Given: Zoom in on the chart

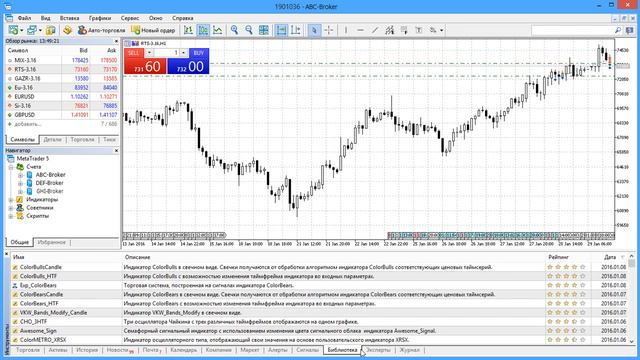Looking at the screenshot, I should coord(234,30).
